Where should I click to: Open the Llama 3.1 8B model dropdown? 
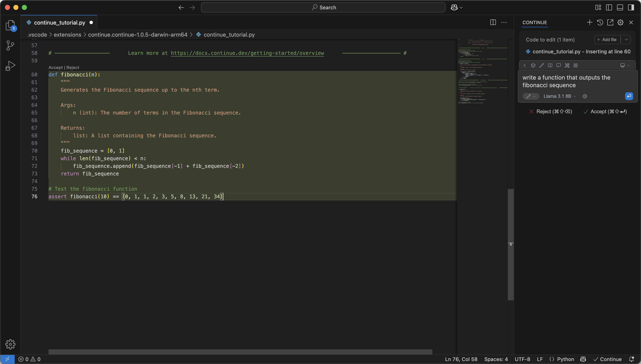(x=560, y=96)
